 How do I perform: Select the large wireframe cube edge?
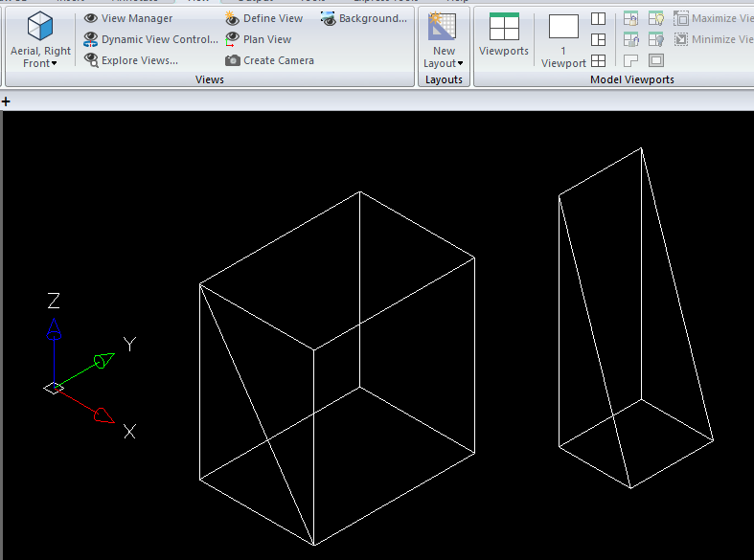click(313, 447)
